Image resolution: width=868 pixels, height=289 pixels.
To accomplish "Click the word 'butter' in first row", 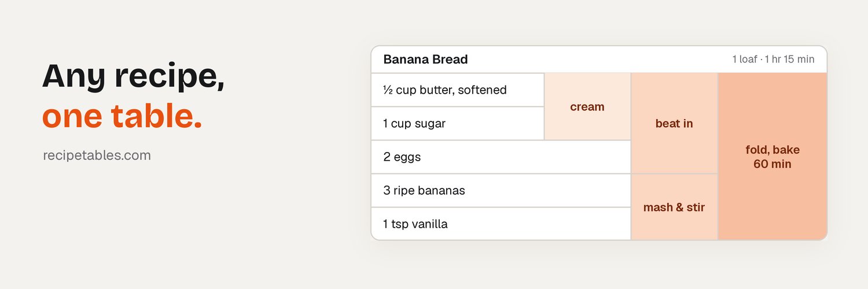I will 435,90.
